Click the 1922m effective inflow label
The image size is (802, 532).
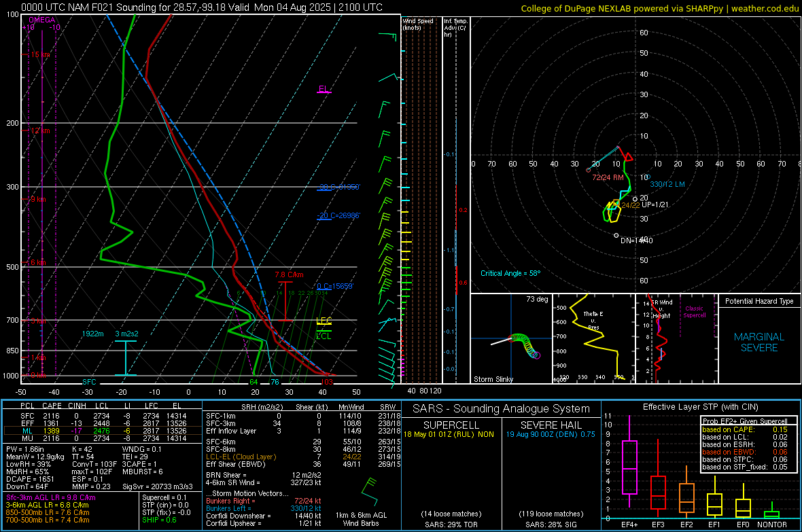tap(92, 334)
